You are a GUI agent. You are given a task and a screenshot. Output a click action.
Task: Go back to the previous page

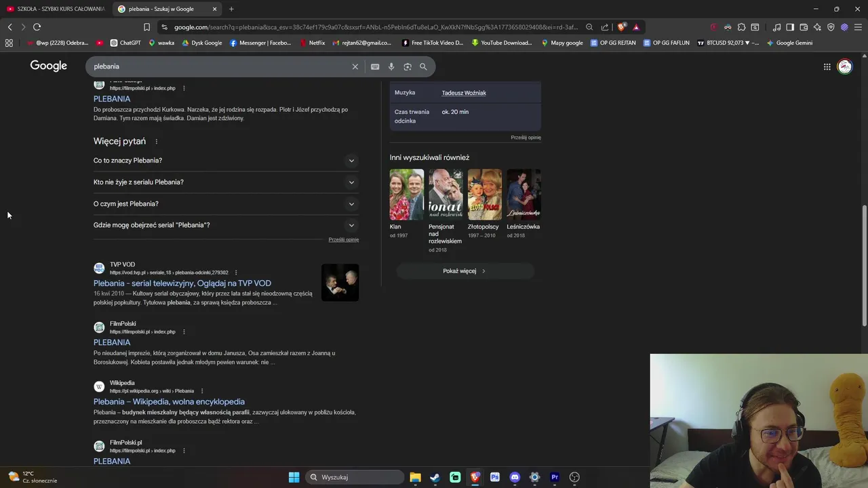(x=9, y=27)
